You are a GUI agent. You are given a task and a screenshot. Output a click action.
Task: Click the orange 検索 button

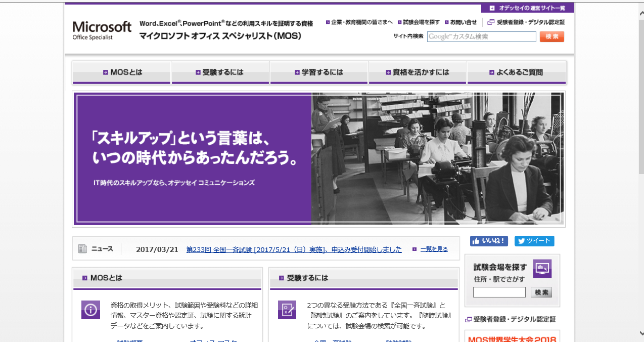point(551,36)
